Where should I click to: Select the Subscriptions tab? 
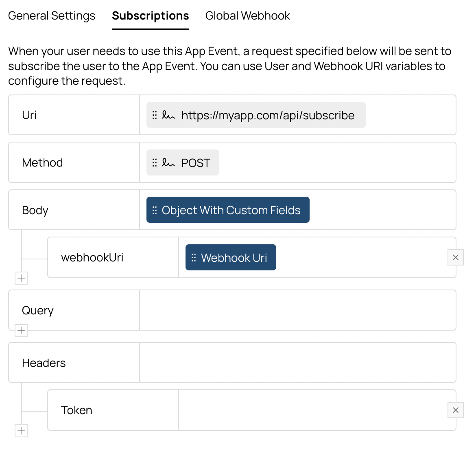click(x=150, y=16)
